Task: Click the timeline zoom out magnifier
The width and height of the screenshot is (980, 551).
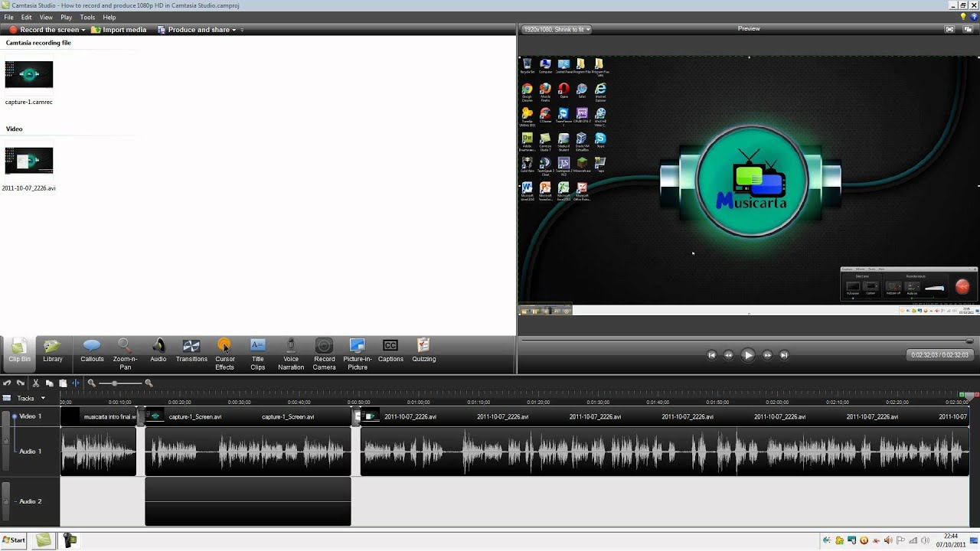Action: [x=91, y=383]
